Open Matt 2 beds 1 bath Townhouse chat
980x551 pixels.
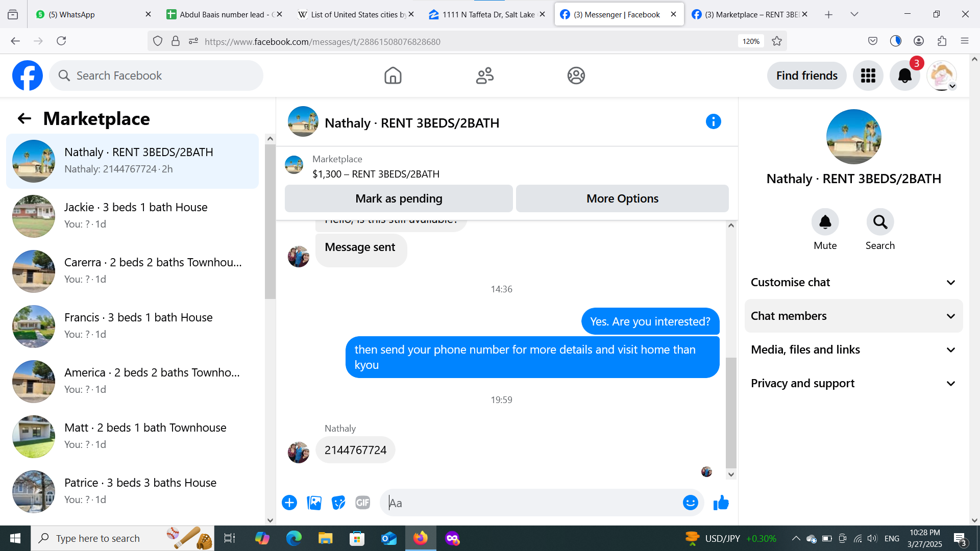point(133,437)
